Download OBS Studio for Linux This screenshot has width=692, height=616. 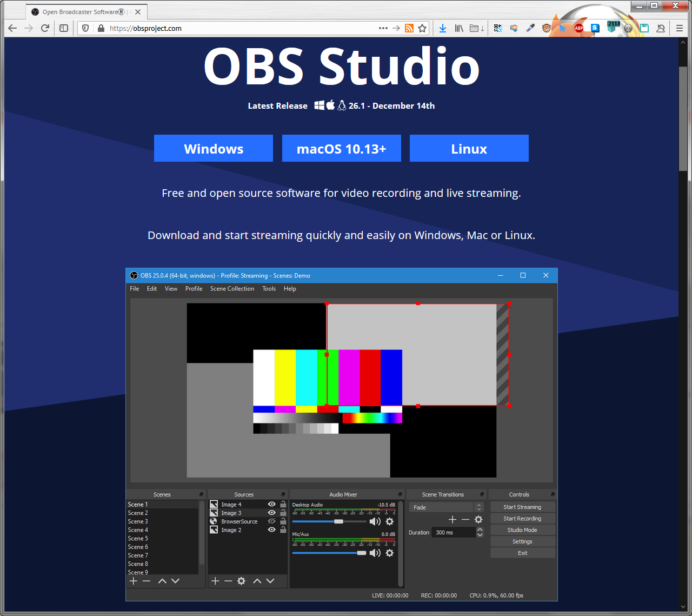click(469, 148)
